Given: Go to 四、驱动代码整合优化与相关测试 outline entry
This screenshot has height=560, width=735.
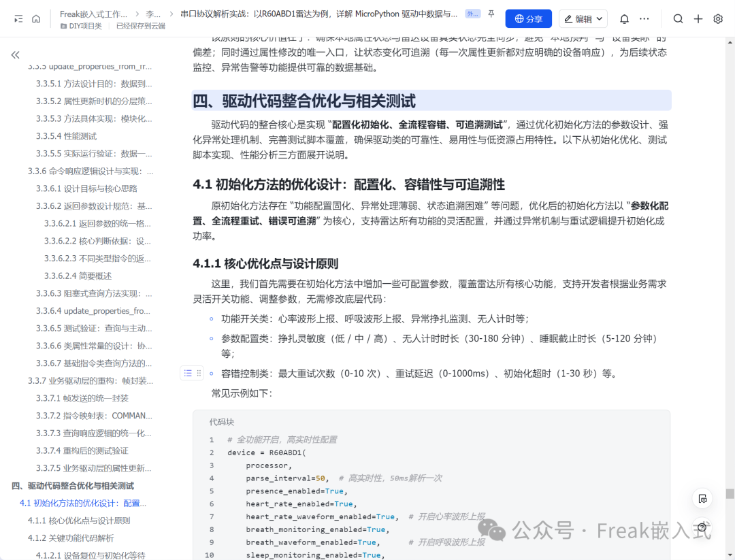Looking at the screenshot, I should coord(73,485).
